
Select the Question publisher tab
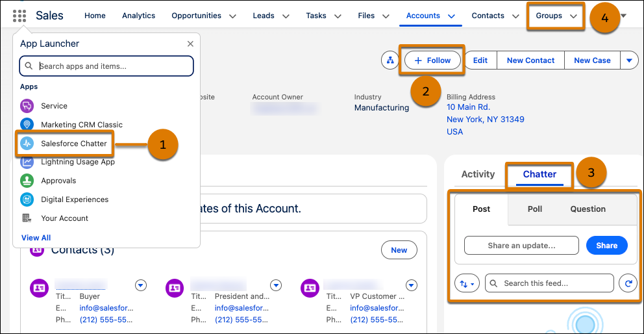coord(588,209)
